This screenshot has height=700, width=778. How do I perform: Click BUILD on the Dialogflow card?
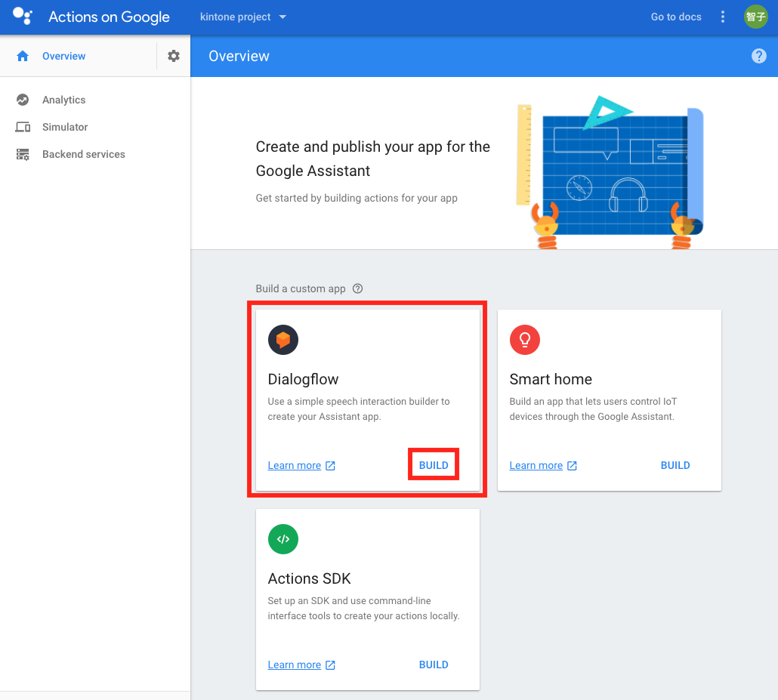click(434, 465)
